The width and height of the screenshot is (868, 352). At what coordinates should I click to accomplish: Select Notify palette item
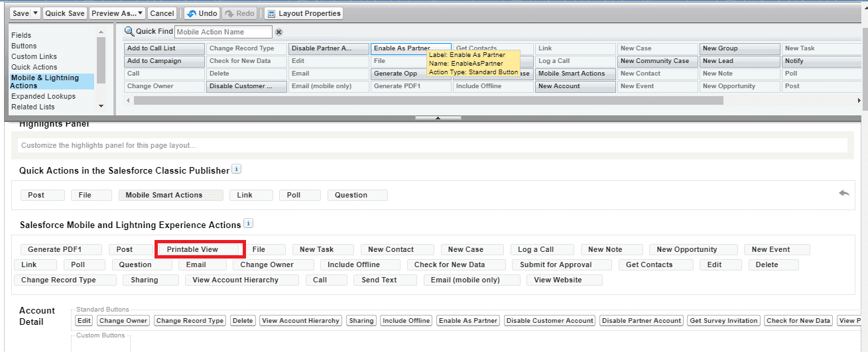coord(822,61)
